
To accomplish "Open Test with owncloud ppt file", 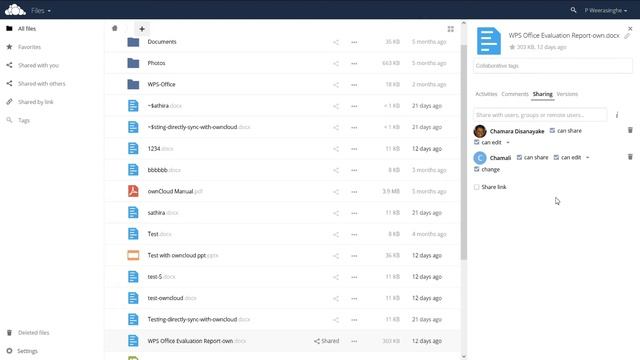I will tap(183, 256).
